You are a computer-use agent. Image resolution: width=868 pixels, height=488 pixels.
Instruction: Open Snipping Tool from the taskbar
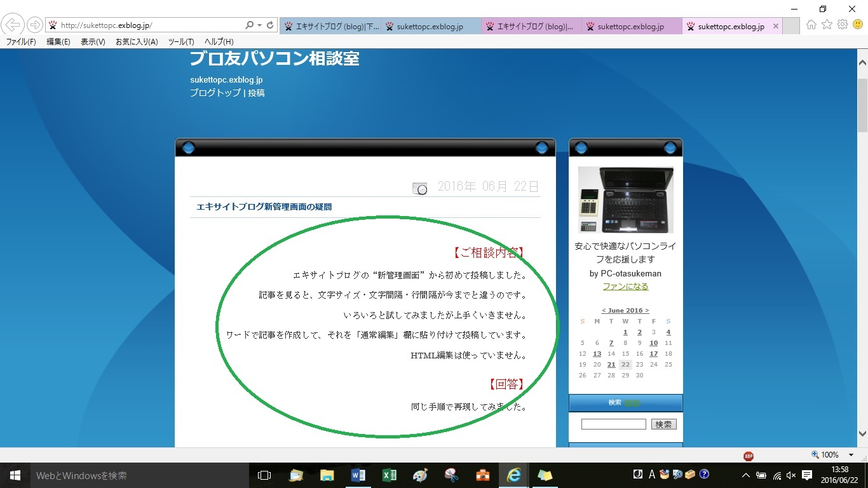click(452, 475)
